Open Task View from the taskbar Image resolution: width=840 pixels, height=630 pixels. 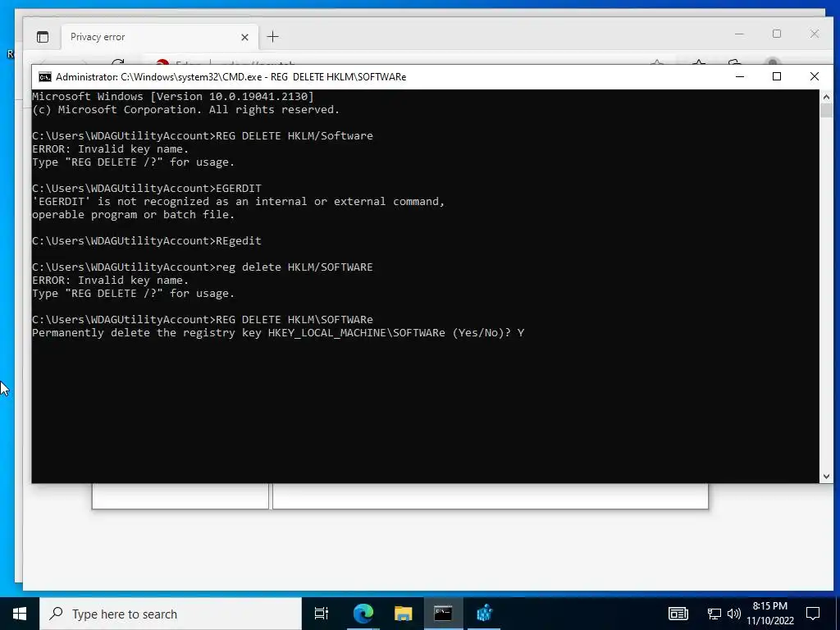click(x=322, y=614)
